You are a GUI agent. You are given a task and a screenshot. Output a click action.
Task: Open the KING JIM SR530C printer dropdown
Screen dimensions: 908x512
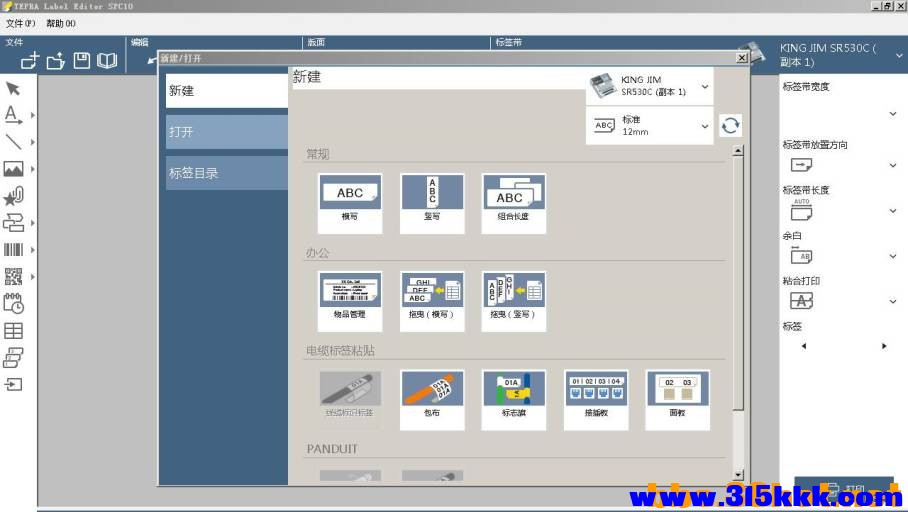coord(705,87)
